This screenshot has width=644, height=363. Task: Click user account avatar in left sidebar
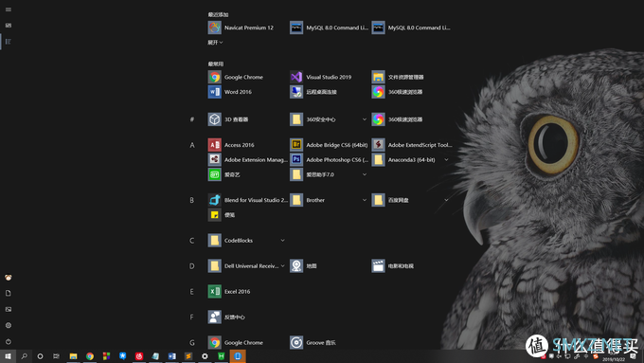pos(9,278)
